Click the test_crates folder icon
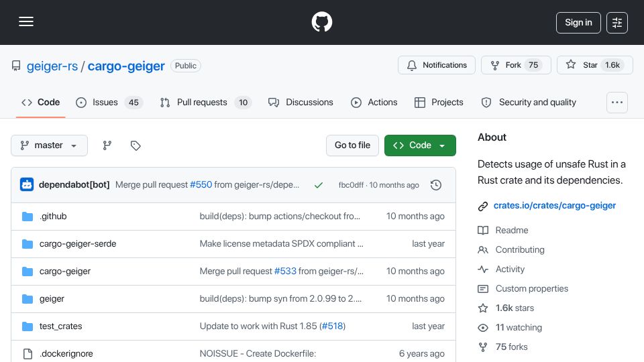Viewport: 644px width, 362px height. pos(28,326)
